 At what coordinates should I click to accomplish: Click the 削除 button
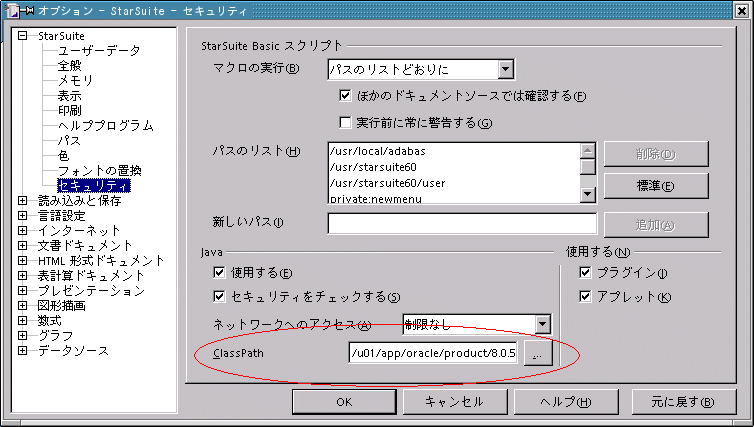pyautogui.click(x=656, y=154)
